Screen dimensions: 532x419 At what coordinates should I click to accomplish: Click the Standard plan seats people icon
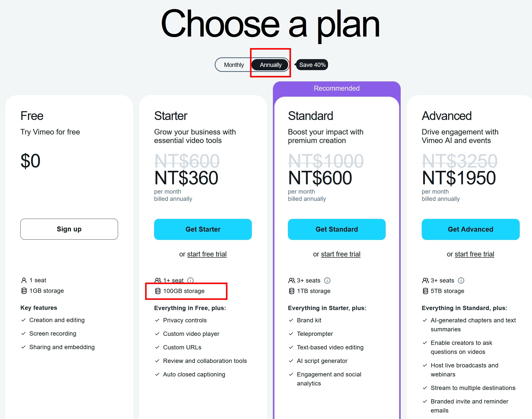coord(292,281)
